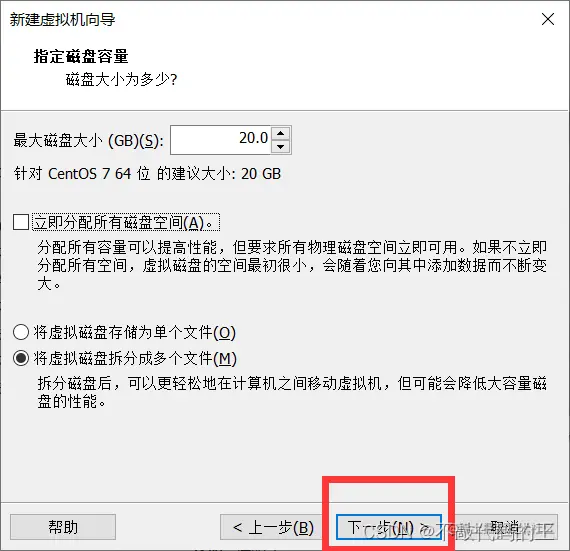Enable the 立即分配所有磁盘空间 checkbox

point(21,222)
